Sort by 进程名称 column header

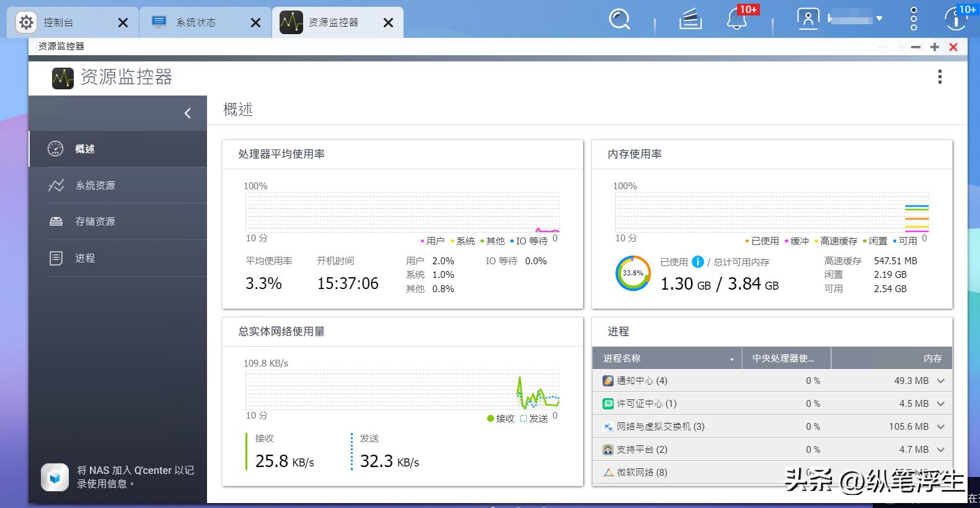point(667,359)
